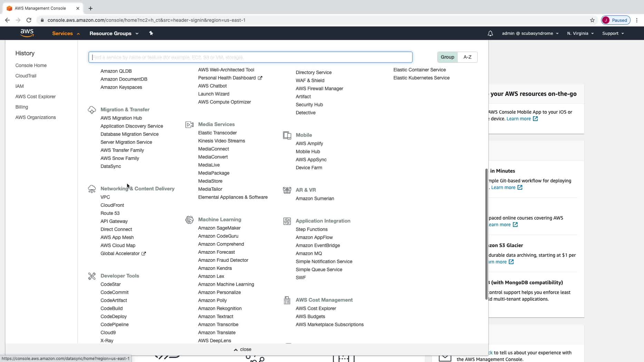Open Security Hub
Screen dimensions: 644x362
coord(309,104)
